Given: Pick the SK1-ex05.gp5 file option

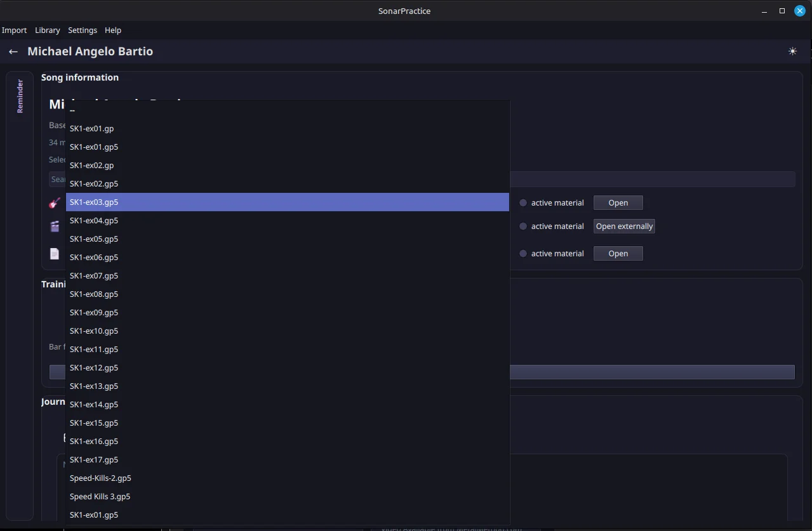Looking at the screenshot, I should pos(288,239).
